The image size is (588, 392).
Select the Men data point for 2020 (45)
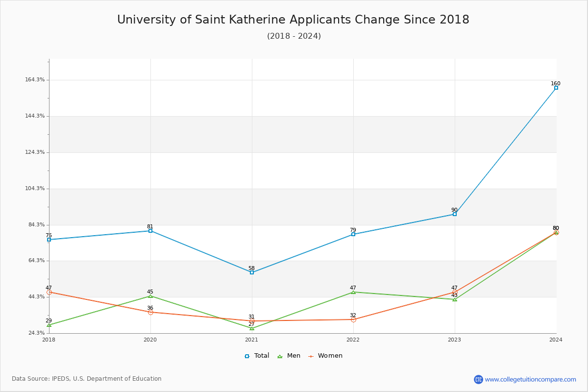pos(150,296)
